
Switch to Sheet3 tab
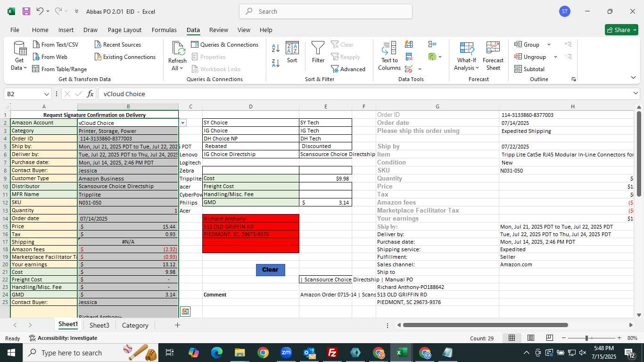[x=99, y=325]
